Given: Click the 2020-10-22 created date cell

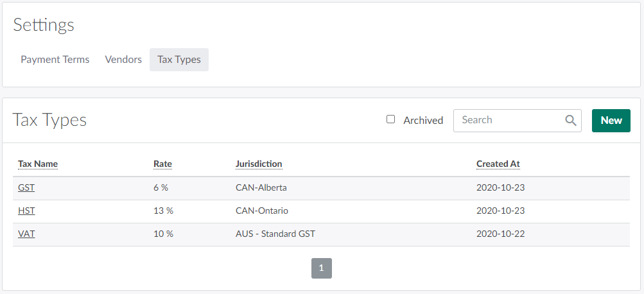Looking at the screenshot, I should click(500, 234).
